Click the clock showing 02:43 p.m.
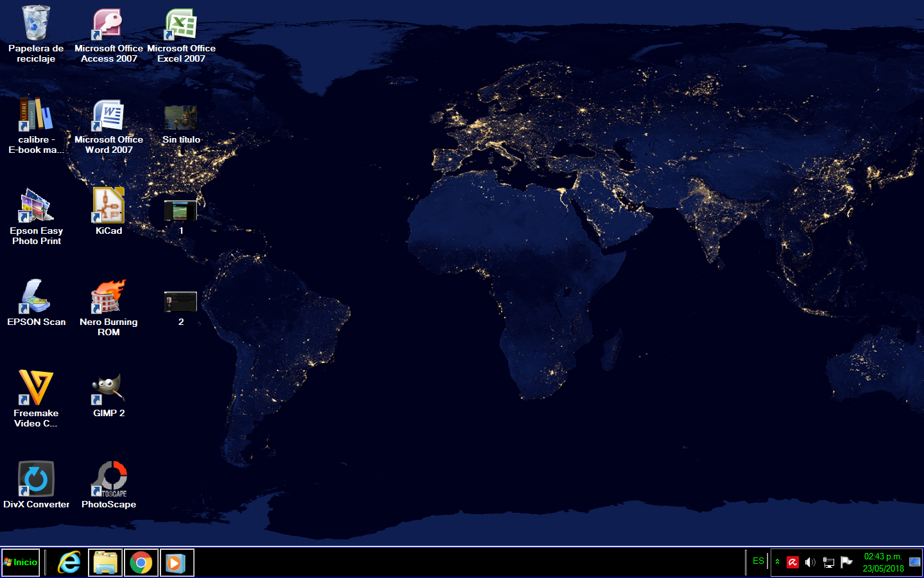This screenshot has width=924, height=578. tap(883, 563)
